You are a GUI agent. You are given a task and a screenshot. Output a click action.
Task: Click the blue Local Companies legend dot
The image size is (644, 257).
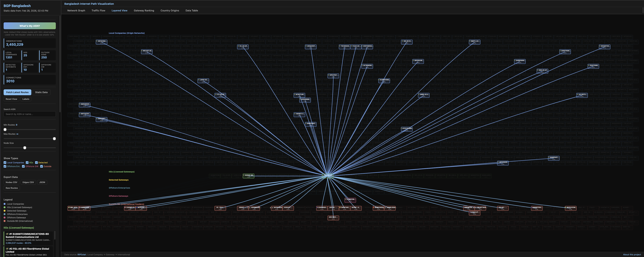(5, 204)
